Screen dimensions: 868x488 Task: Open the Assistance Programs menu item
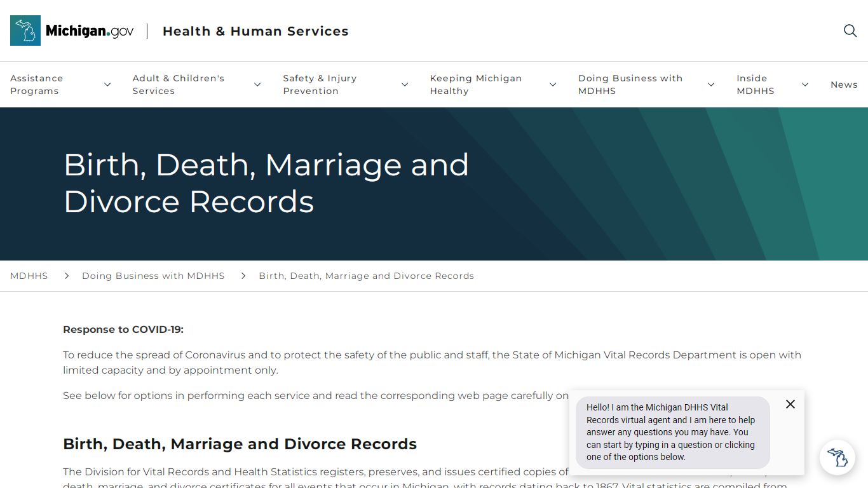point(37,85)
